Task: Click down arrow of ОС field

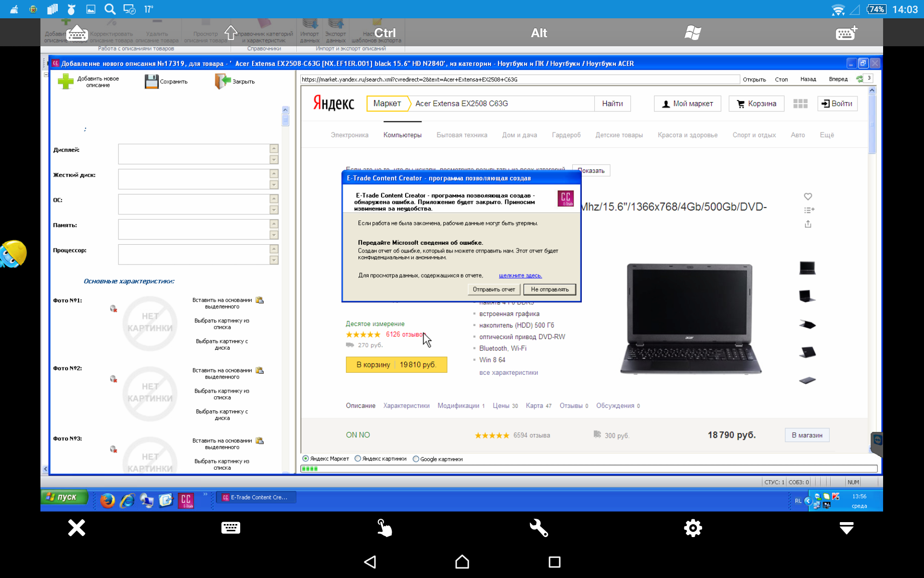Action: click(274, 210)
